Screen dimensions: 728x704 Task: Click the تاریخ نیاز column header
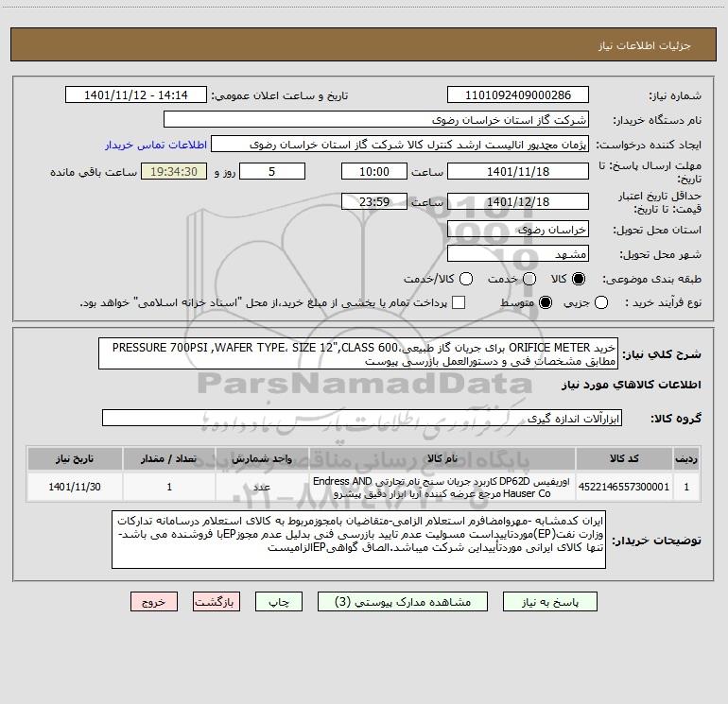pos(75,458)
